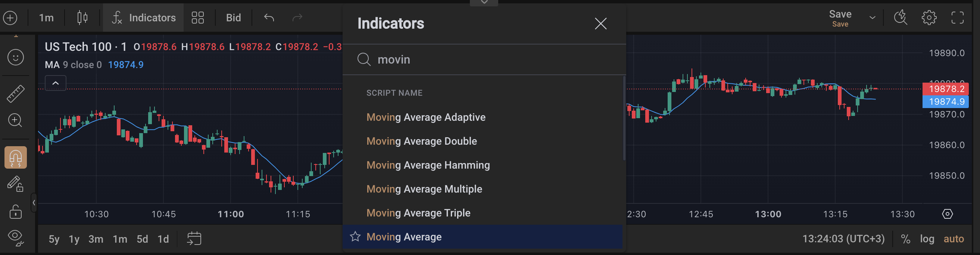Open the layout grid selector
Viewport: 980px width, 255px height.
tap(197, 18)
